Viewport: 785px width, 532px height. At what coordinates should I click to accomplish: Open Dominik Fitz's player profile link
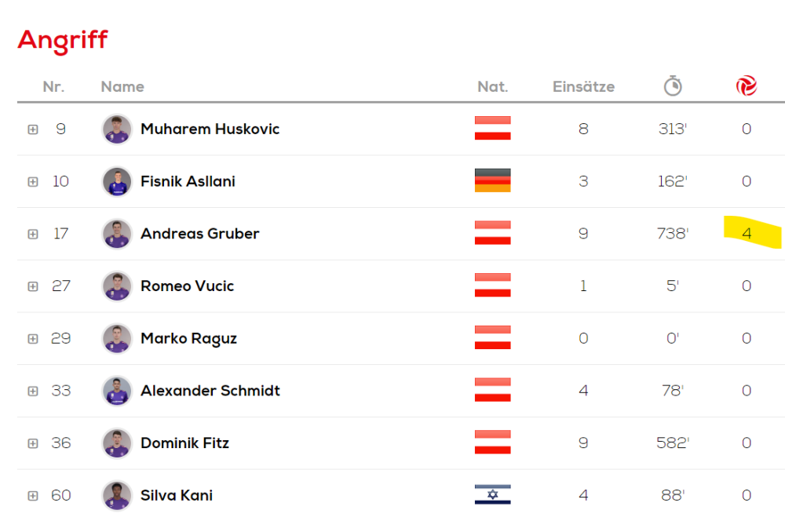coord(184,443)
